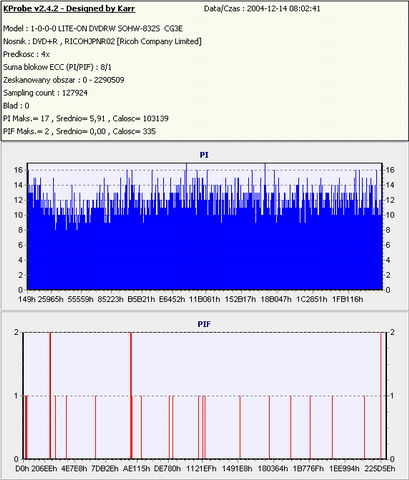Select the Model LITE-ON drive line

point(93,29)
